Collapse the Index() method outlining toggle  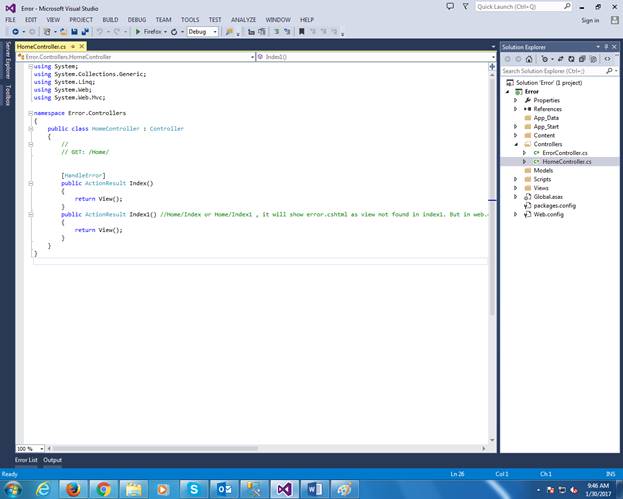pyautogui.click(x=31, y=183)
